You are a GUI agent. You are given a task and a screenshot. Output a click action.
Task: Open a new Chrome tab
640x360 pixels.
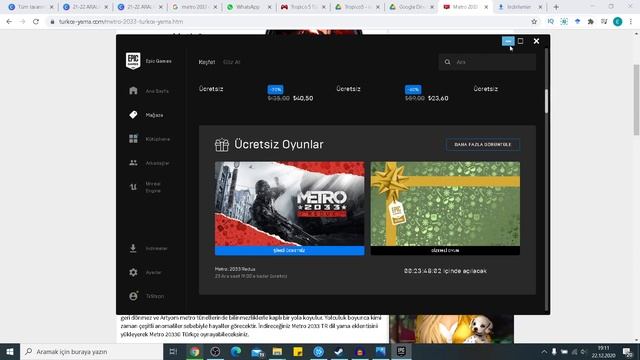point(556,7)
